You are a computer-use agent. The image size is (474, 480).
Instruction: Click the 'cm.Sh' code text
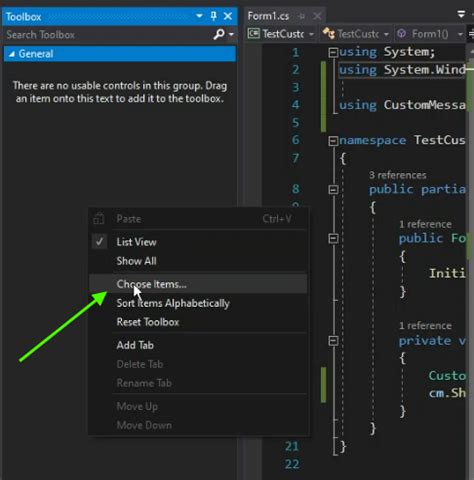(x=447, y=393)
